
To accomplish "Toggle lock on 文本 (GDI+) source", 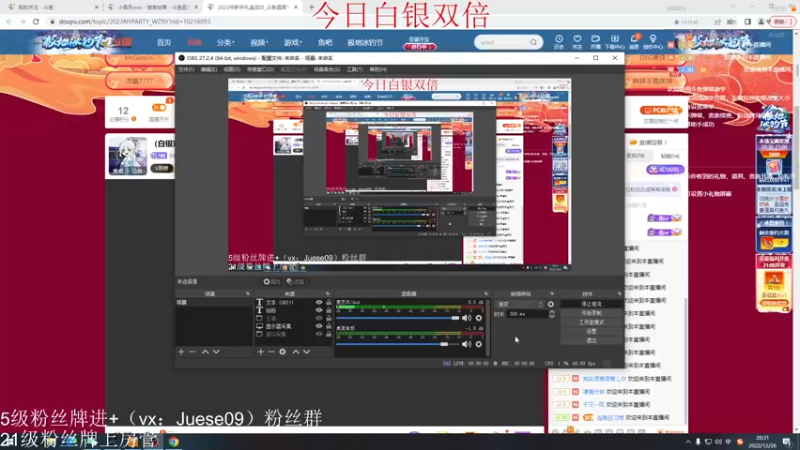I will coord(329,303).
